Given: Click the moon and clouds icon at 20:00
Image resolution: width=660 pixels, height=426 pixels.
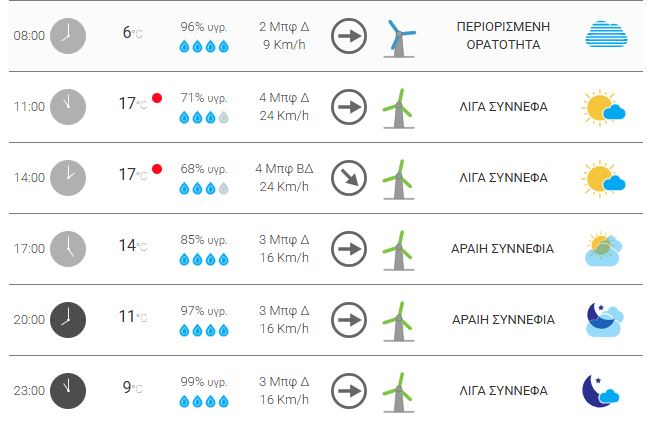Looking at the screenshot, I should [604, 320].
